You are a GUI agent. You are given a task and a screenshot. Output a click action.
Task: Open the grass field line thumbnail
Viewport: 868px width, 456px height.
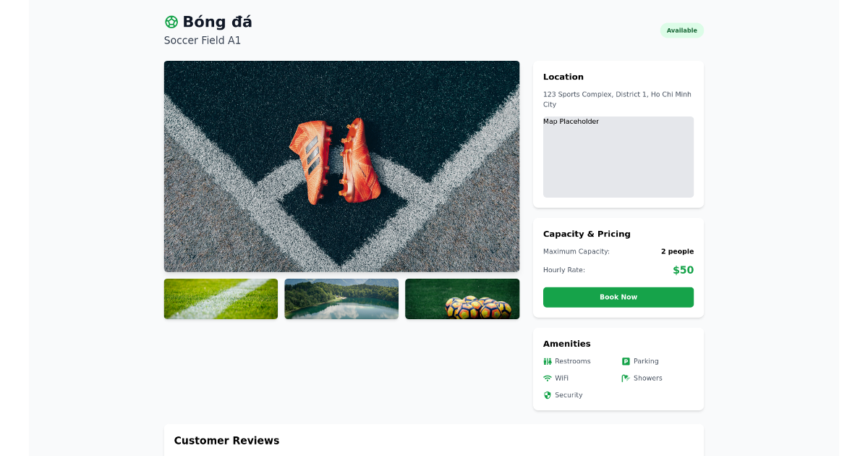(221, 298)
